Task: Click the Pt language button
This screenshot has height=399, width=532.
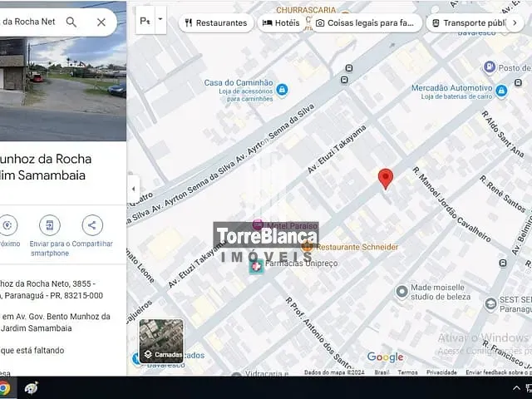Action: coord(145,21)
